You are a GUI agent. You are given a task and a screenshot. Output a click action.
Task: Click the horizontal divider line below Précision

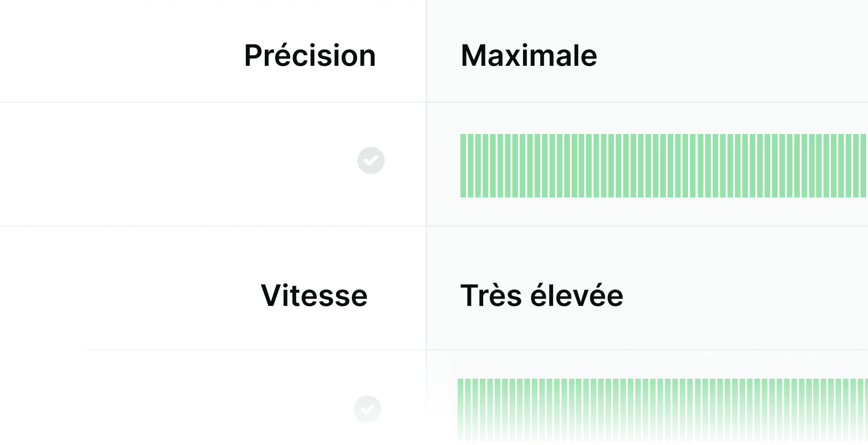tap(213, 102)
